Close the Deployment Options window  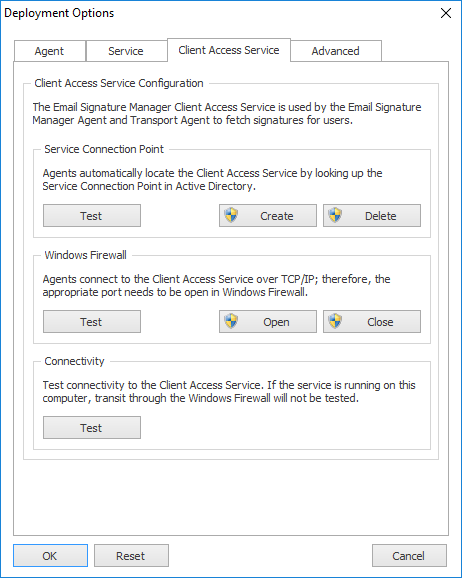click(446, 13)
